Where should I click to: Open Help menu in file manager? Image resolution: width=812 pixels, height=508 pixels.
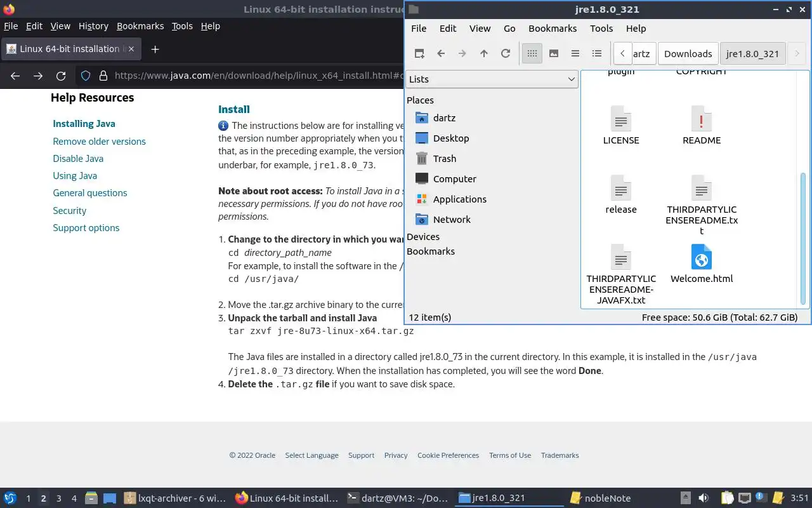pyautogui.click(x=636, y=29)
